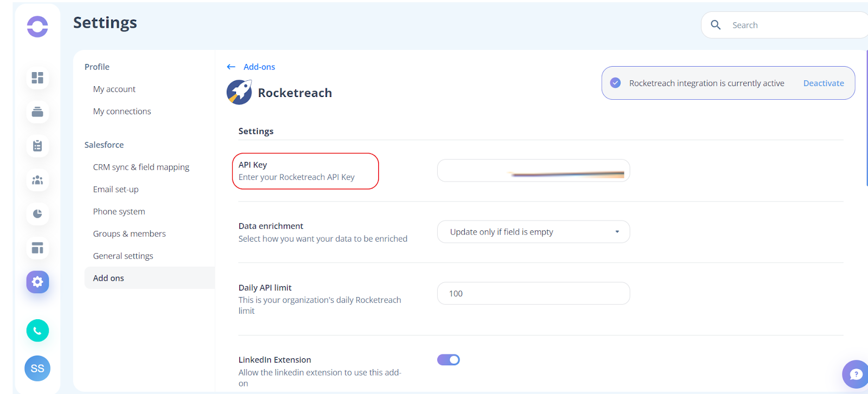Open the layout template icon in sidebar

point(37,248)
